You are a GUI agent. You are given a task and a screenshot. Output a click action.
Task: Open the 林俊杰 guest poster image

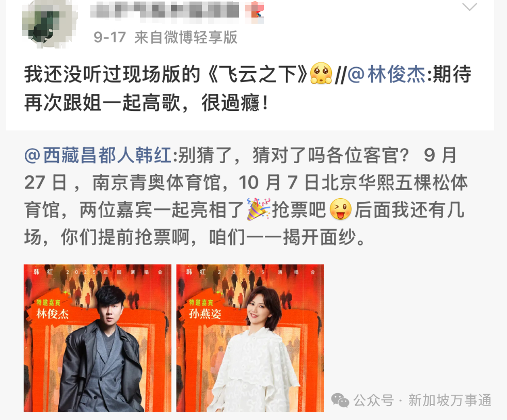98,338
